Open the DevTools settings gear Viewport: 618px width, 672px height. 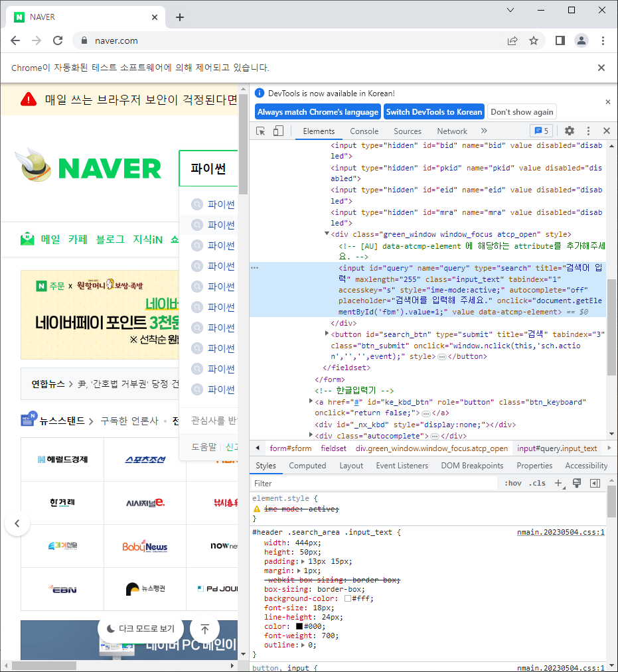(x=570, y=131)
